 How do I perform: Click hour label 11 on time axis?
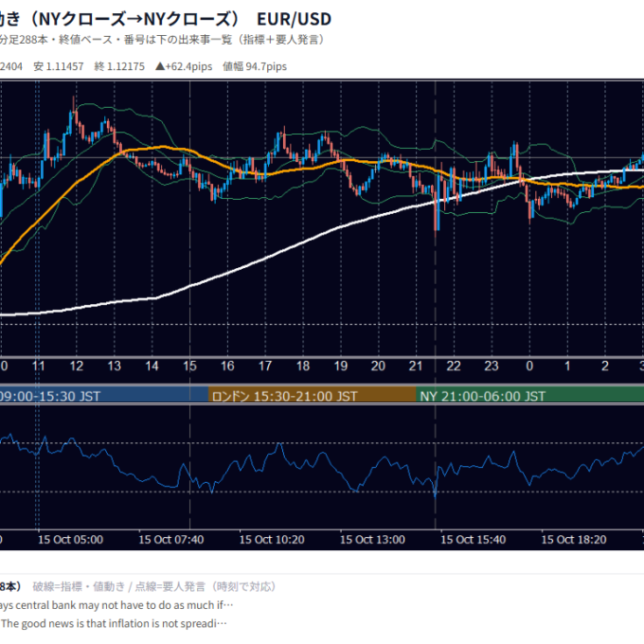click(x=38, y=366)
